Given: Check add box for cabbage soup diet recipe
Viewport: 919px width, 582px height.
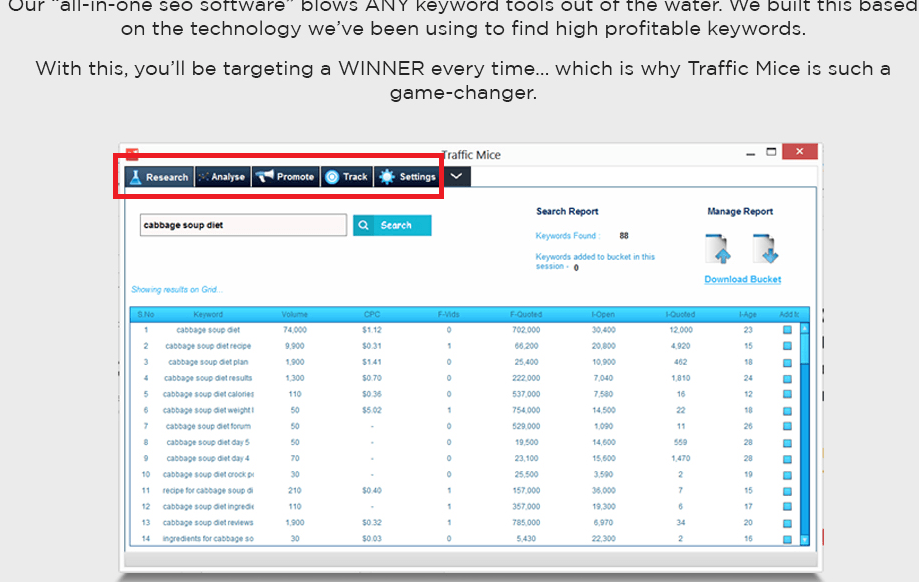Looking at the screenshot, I should (787, 346).
